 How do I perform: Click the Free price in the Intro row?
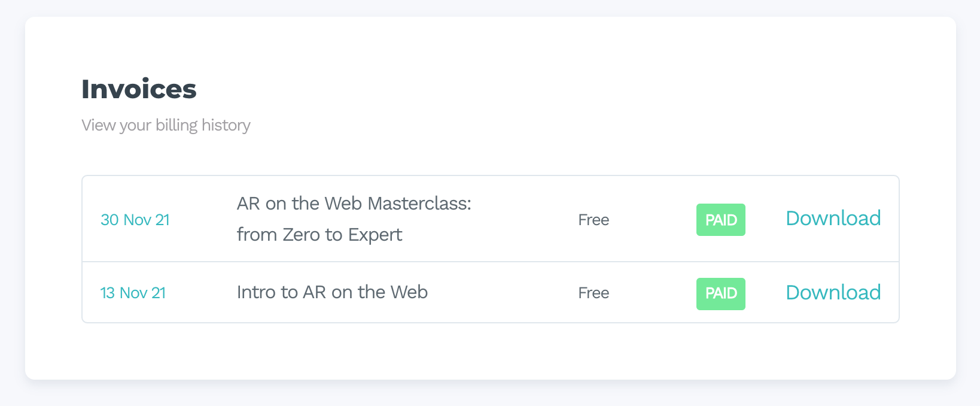click(594, 293)
